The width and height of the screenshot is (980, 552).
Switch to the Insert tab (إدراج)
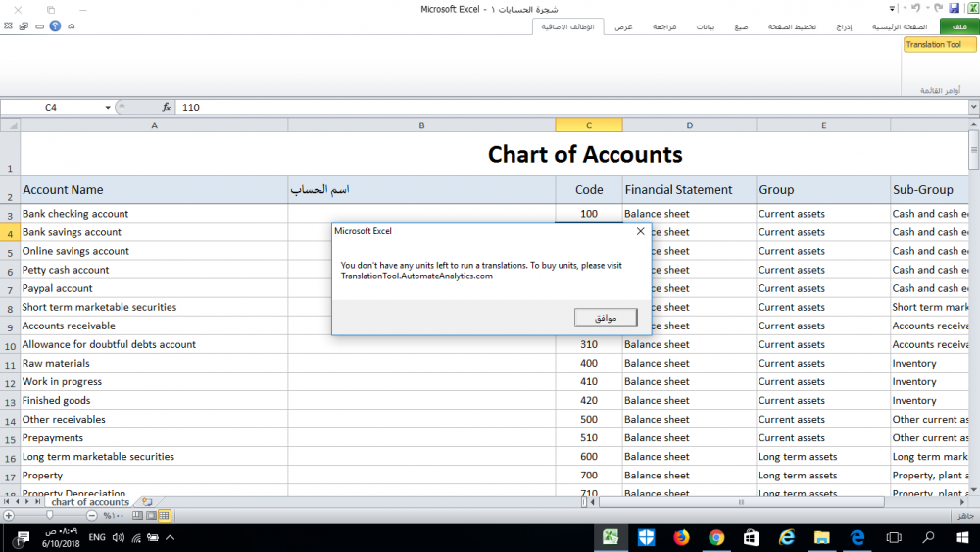844,26
